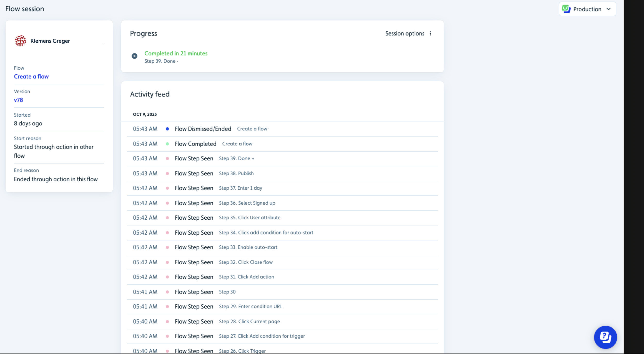Image resolution: width=644 pixels, height=354 pixels.
Task: Click Step 34 add condition for auto-start
Action: [x=266, y=233]
